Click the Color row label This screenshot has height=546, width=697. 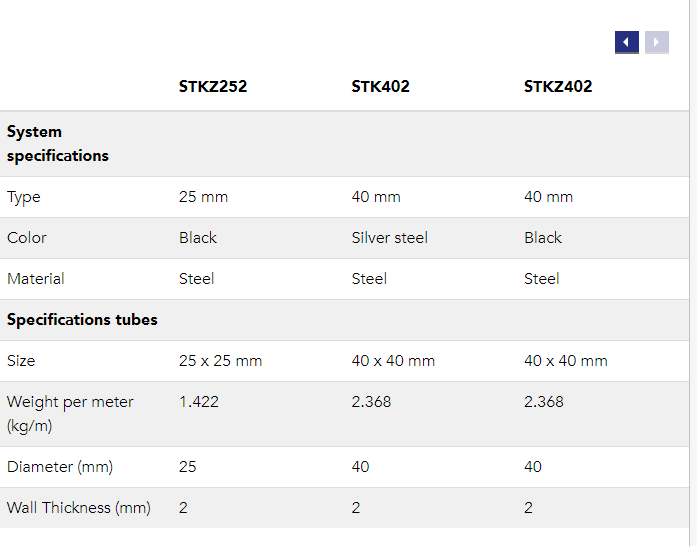(x=27, y=238)
